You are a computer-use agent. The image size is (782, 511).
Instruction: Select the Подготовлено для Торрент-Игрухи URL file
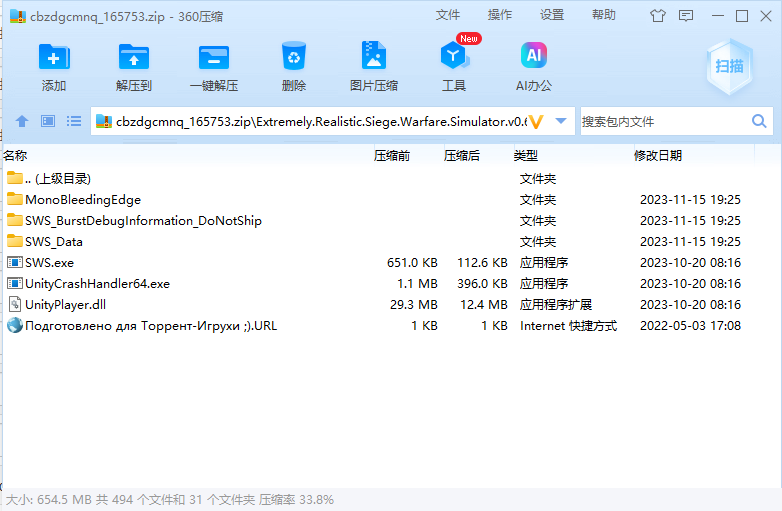(x=151, y=326)
